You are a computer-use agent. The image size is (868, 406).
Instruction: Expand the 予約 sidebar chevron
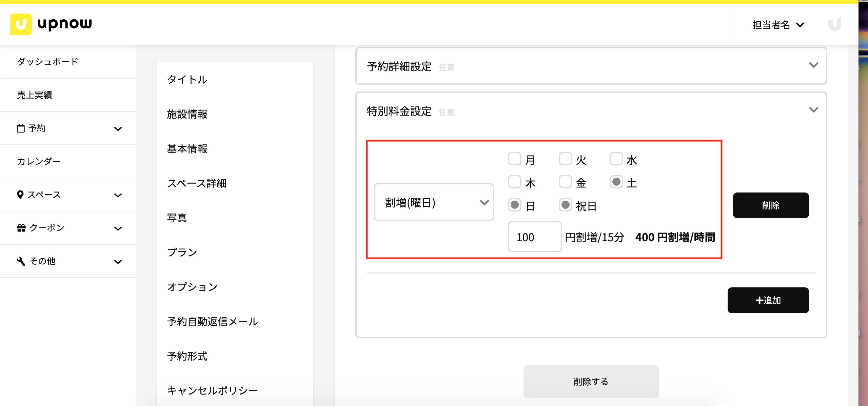coord(118,129)
